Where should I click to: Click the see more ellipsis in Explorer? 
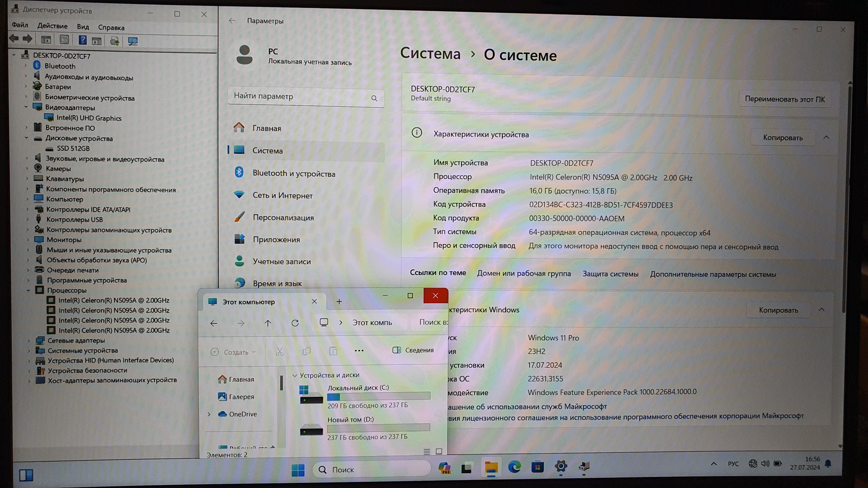tap(359, 351)
